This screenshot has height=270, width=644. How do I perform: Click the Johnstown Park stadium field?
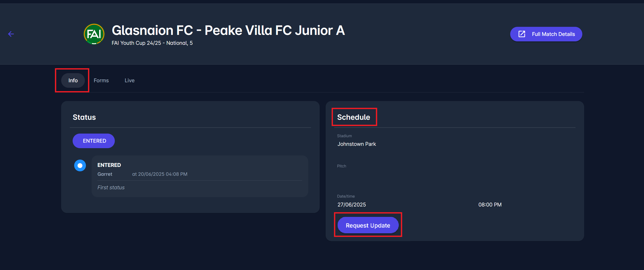[x=357, y=144]
